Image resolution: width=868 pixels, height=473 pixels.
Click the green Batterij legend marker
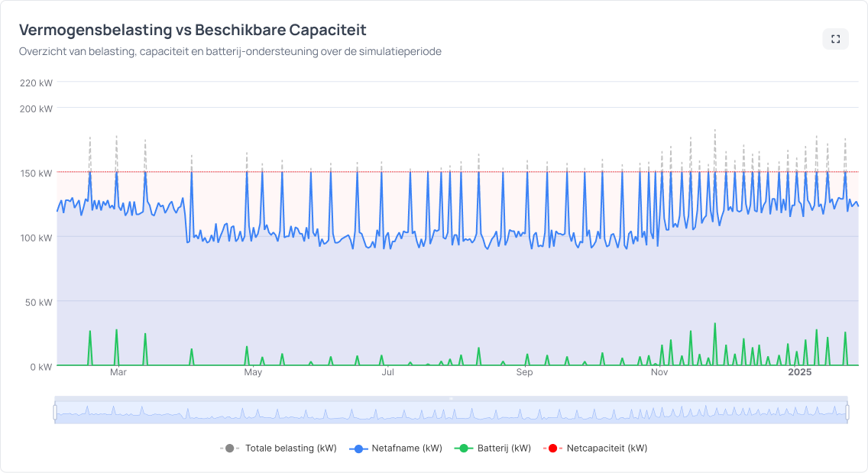click(462, 448)
